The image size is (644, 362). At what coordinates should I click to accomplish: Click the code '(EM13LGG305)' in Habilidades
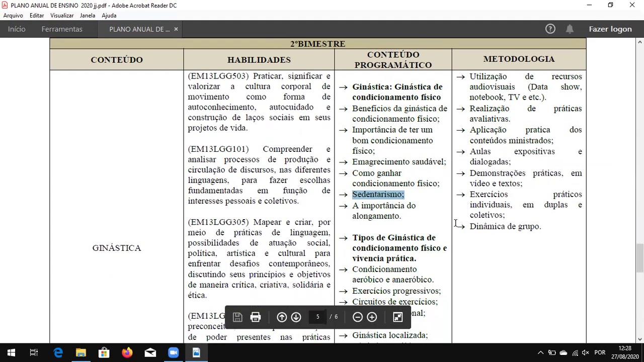point(218,222)
